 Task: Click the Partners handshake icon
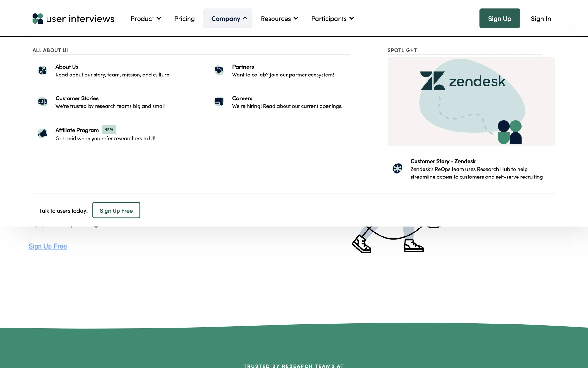coord(219,70)
